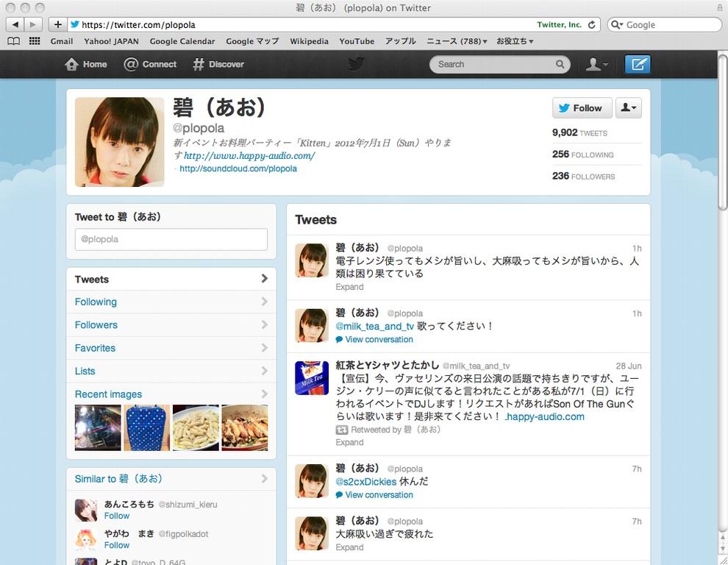Click inside the Twitter Search field
This screenshot has width=728, height=565.
[494, 64]
